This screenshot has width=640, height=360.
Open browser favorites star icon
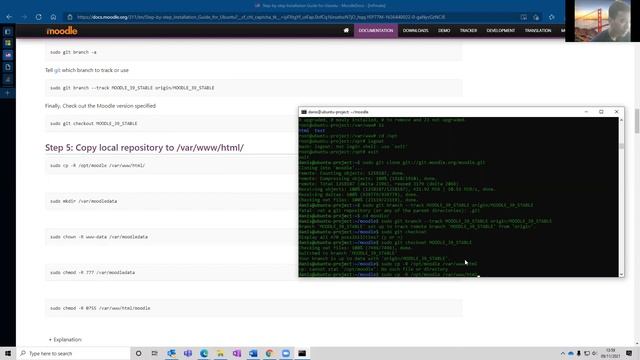click(x=551, y=17)
